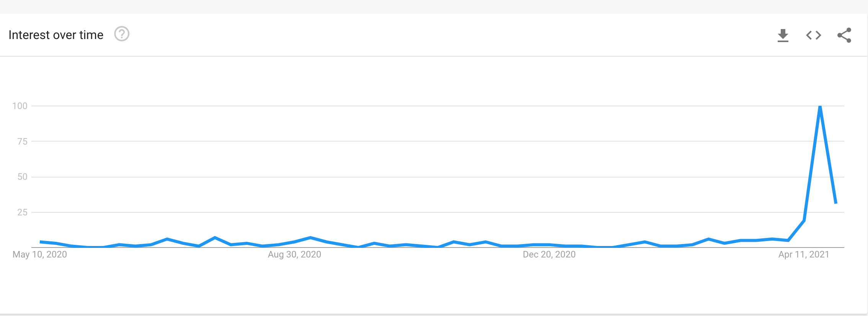Click the Apr 11, 2021 axis label

pyautogui.click(x=804, y=254)
